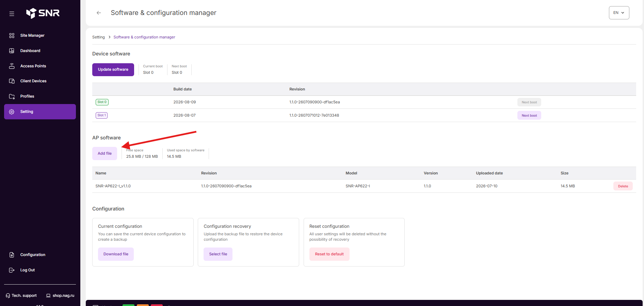
Task: Open Profiles menu item
Action: [40, 96]
